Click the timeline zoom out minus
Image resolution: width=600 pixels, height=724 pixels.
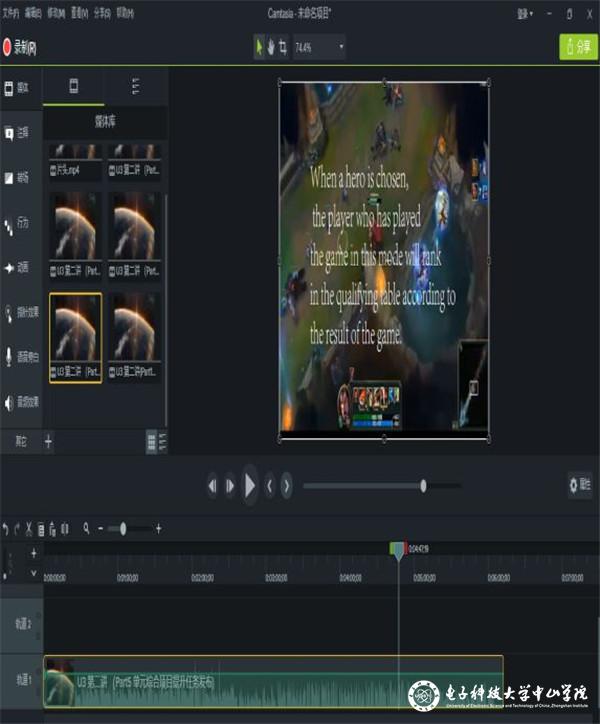(x=100, y=529)
